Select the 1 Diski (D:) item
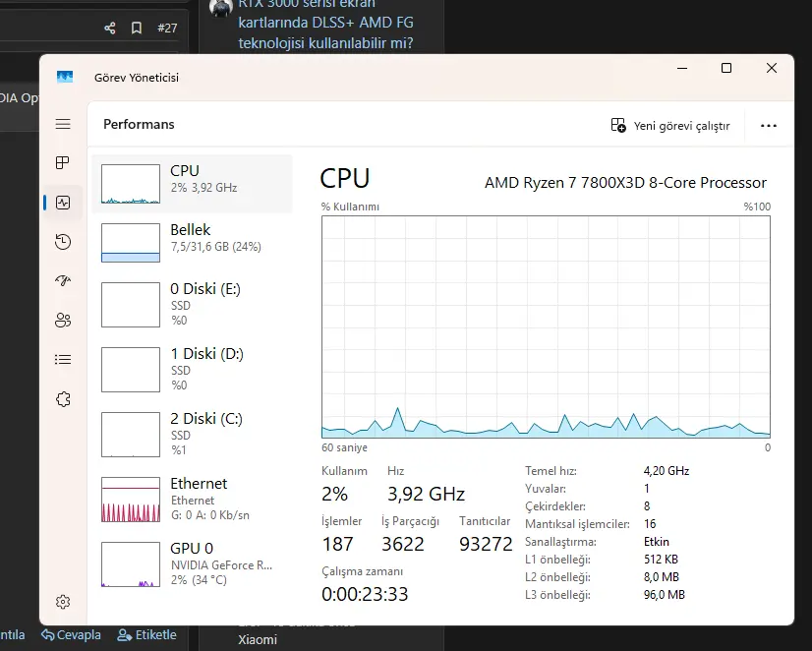 (x=192, y=370)
